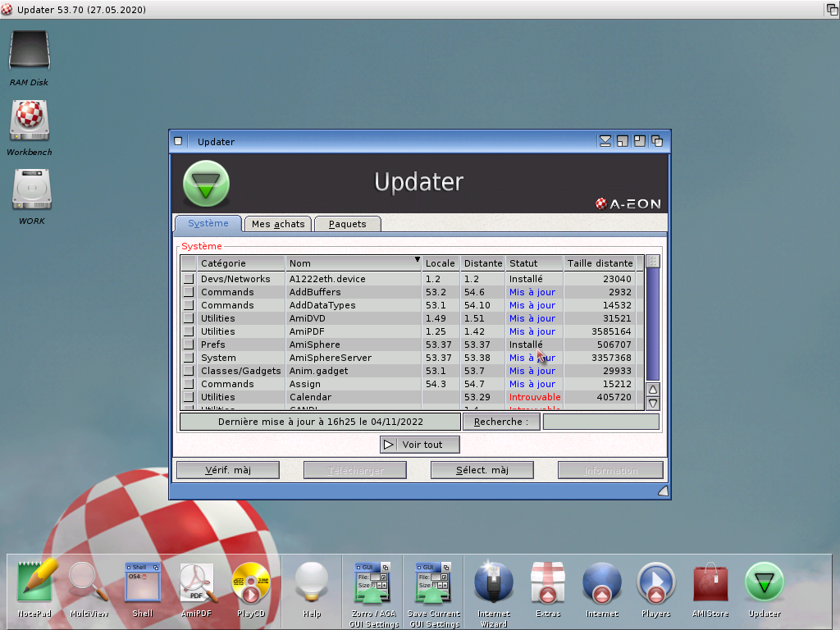Click the list scroll up arrow
This screenshot has height=630, width=840.
click(x=652, y=390)
